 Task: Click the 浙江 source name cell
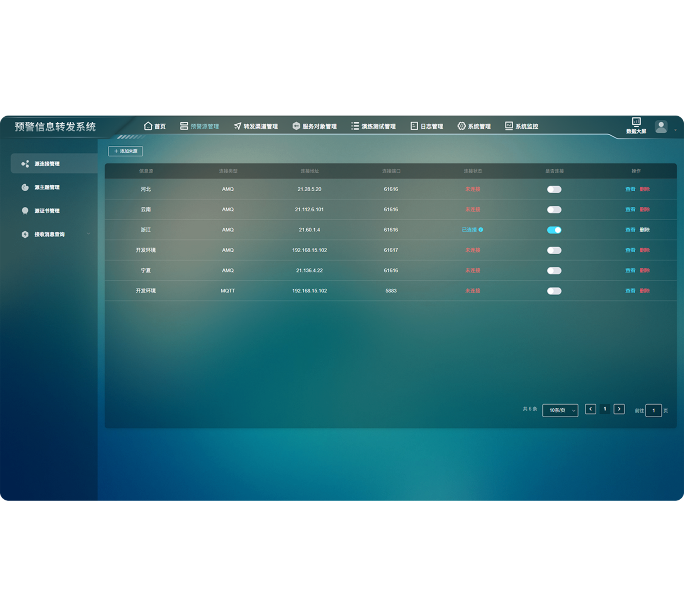(x=146, y=230)
